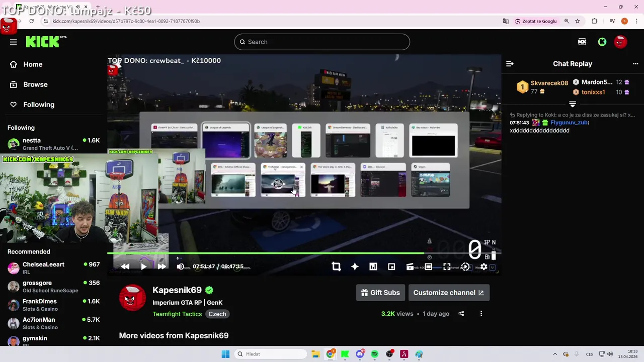Open Google translate page icon

pos(506,21)
